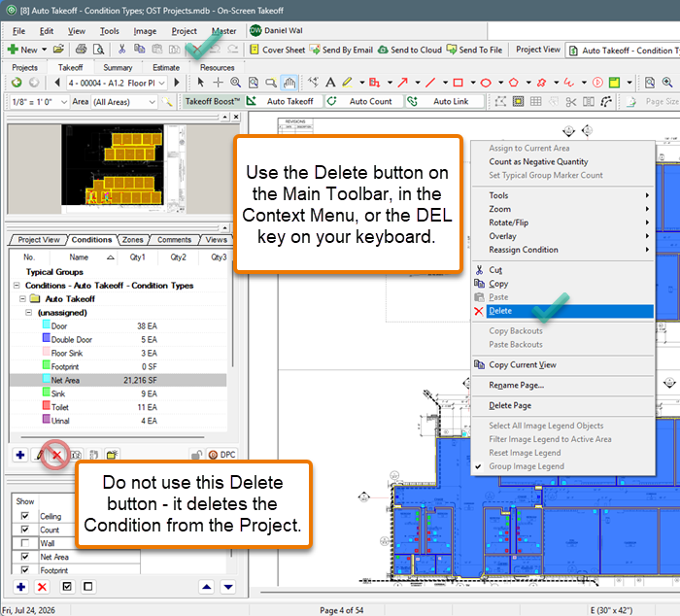680x616 pixels.
Task: Click the condition properties pencil icon
Action: click(x=39, y=455)
